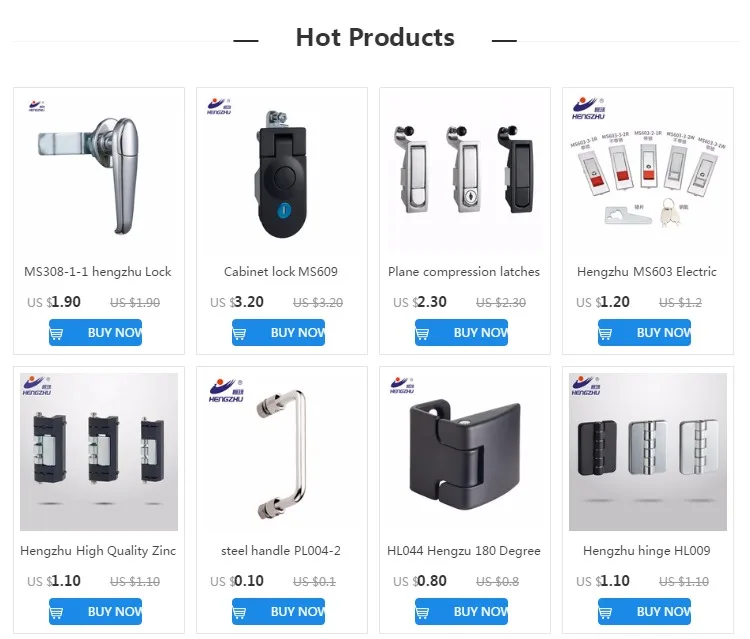Click the Hengzhu MS603 Electric title link
750x639 pixels.
647,272
